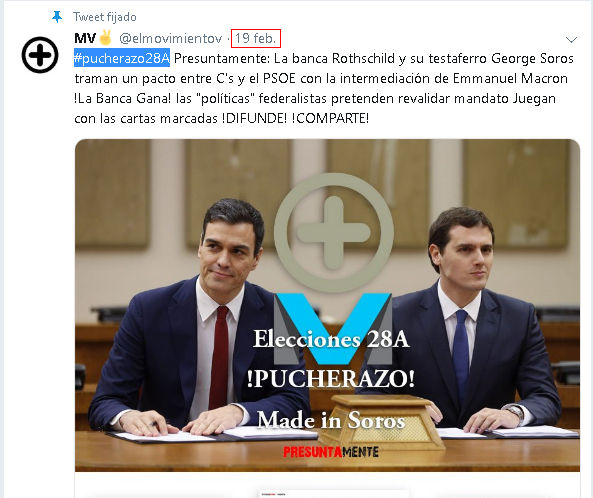593x498 pixels.
Task: Open the circled plus profile avatar
Action: (40, 55)
